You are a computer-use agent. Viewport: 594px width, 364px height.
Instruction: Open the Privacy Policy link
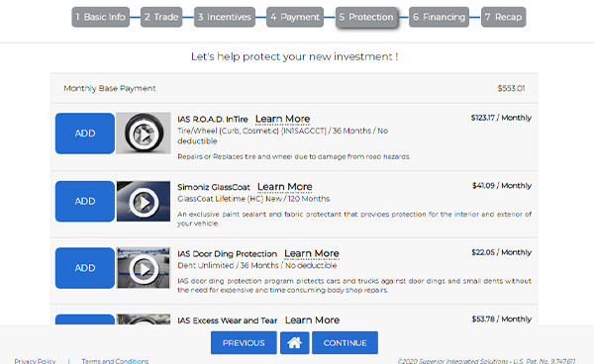coord(35,361)
